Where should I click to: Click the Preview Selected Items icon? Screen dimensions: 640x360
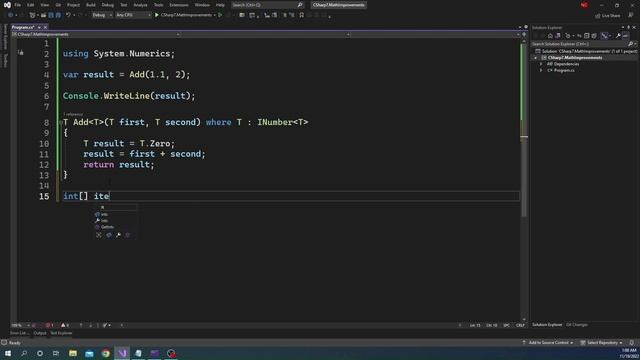pyautogui.click(x=625, y=36)
